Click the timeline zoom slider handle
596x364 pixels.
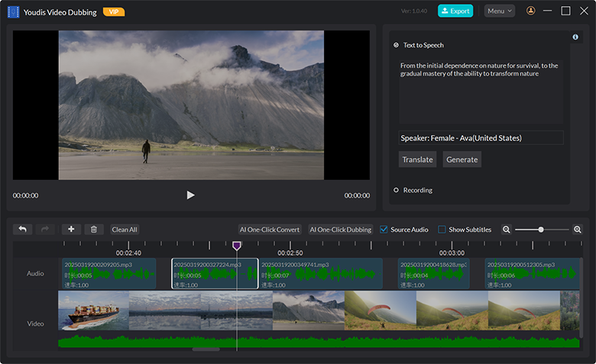541,229
